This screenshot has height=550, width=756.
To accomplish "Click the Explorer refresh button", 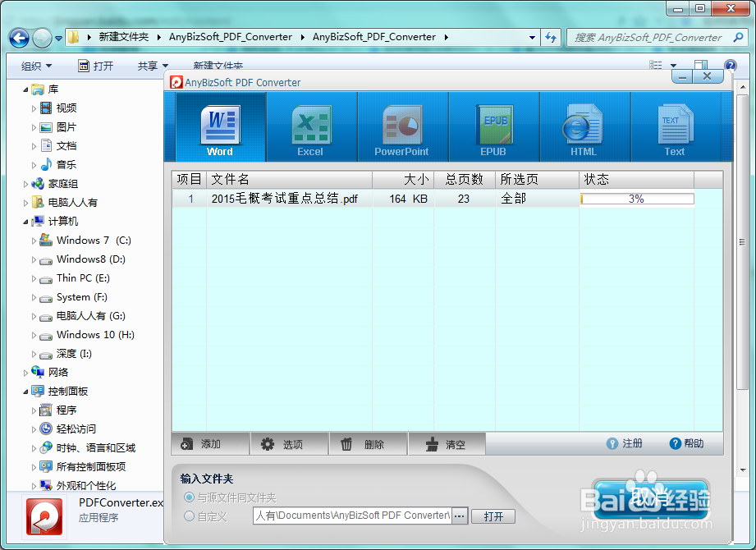I will pos(551,38).
